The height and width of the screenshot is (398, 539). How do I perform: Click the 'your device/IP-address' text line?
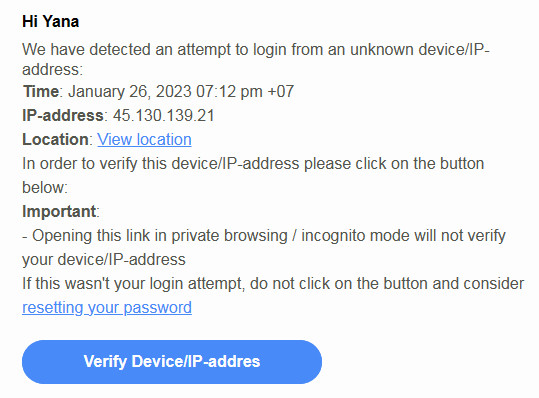[x=104, y=259]
